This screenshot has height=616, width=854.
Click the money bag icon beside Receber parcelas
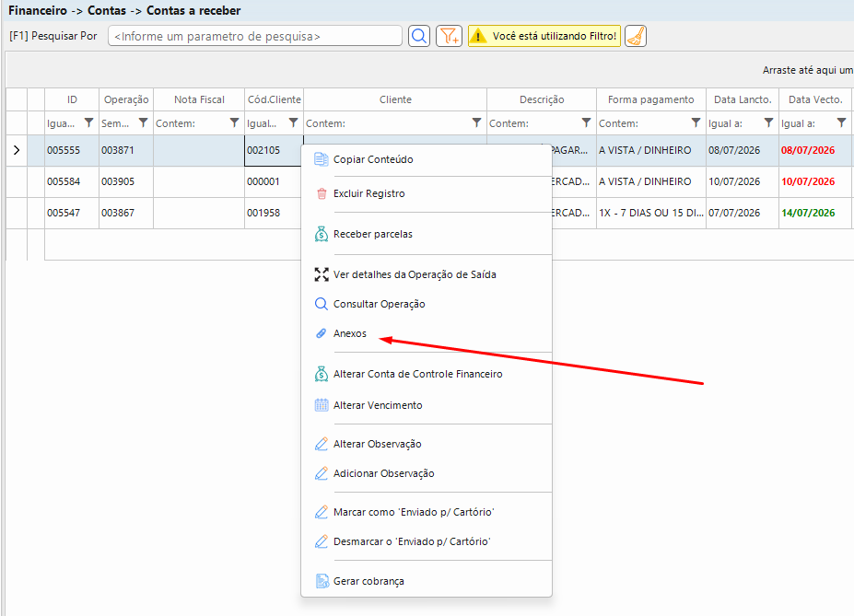(x=322, y=234)
